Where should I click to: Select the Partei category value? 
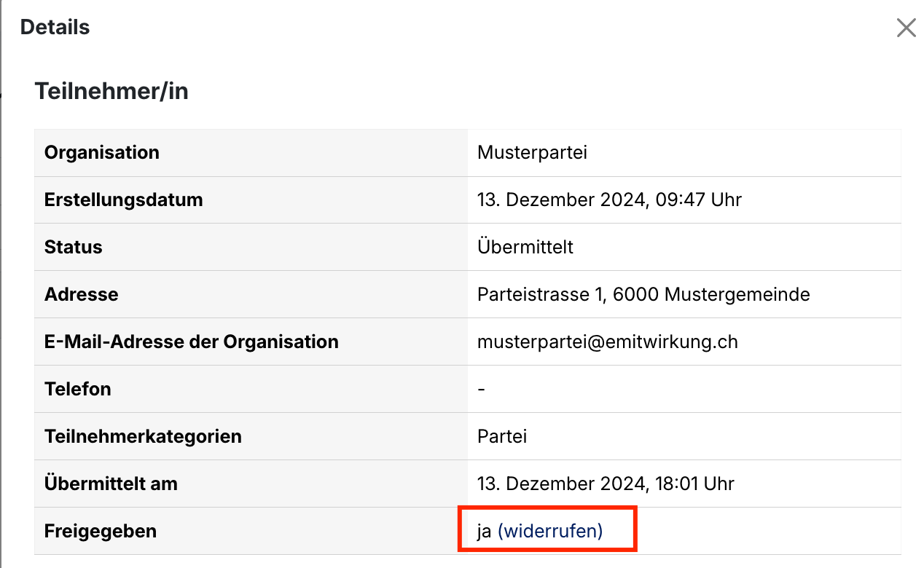pos(502,436)
